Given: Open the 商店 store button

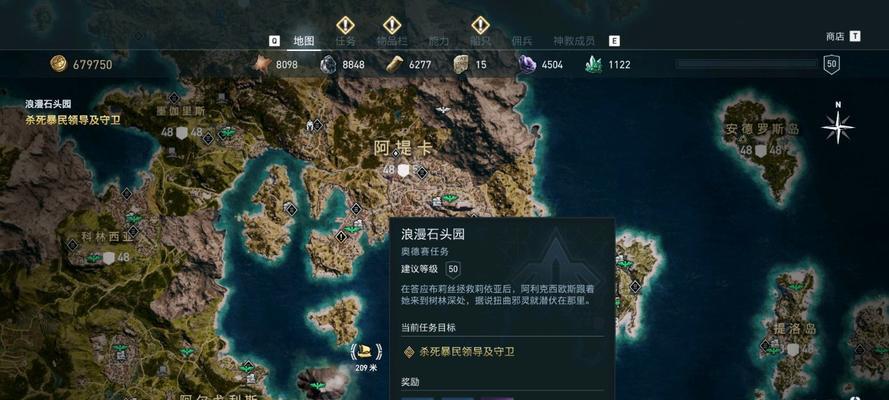Looking at the screenshot, I should click(835, 36).
